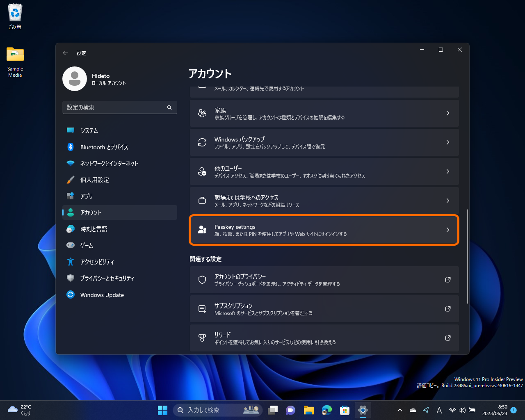
Task: Open OneDrive from the system tray
Action: (x=413, y=410)
